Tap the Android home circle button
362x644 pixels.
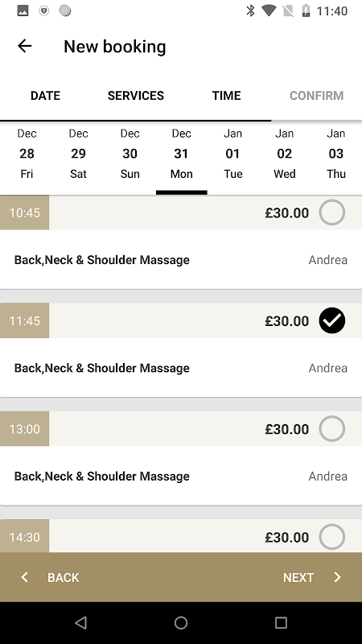pyautogui.click(x=181, y=623)
